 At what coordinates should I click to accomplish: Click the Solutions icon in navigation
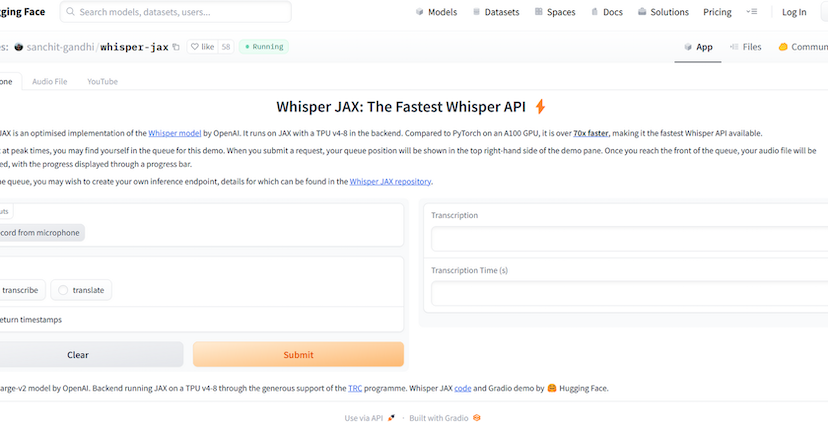click(642, 12)
